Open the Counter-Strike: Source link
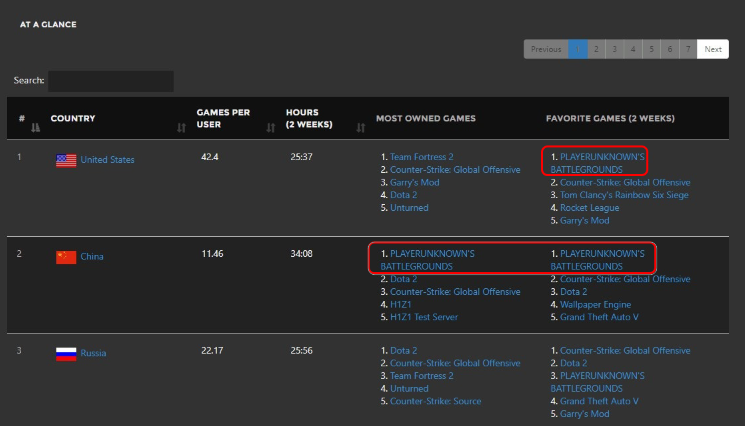Viewport: 745px width, 426px height. tap(436, 401)
